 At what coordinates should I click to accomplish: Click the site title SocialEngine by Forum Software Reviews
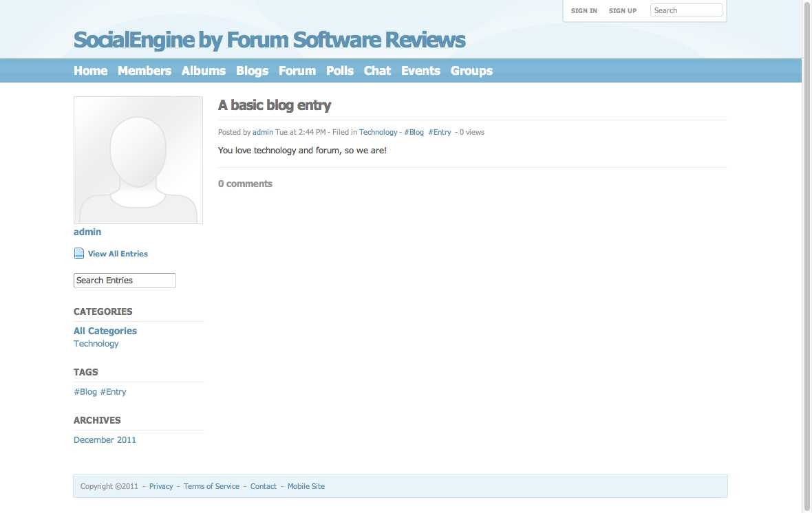[x=269, y=40]
